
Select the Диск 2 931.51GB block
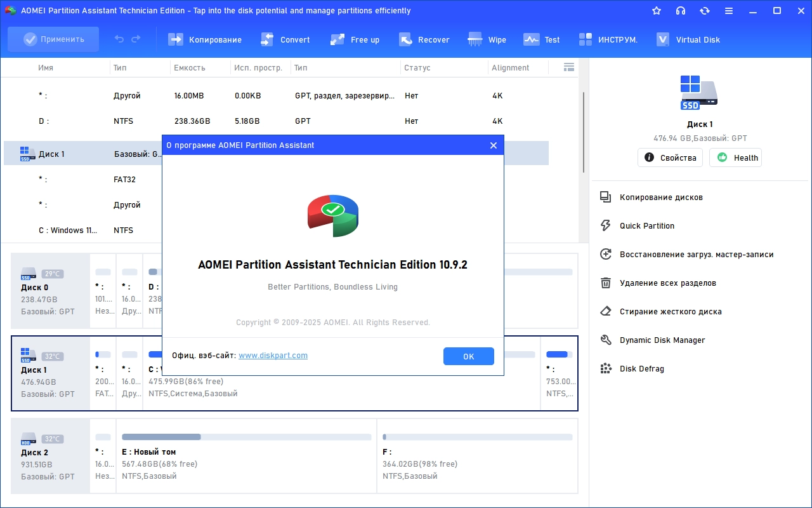(51, 456)
